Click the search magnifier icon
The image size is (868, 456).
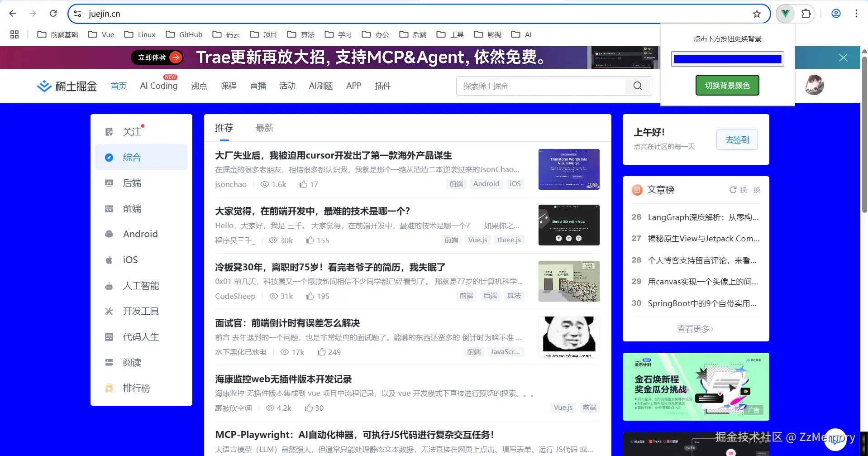637,86
